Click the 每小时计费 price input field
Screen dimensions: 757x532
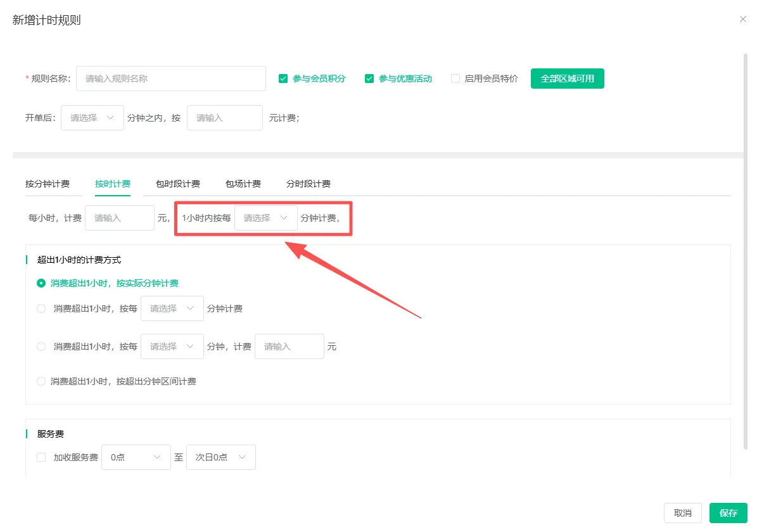point(120,218)
